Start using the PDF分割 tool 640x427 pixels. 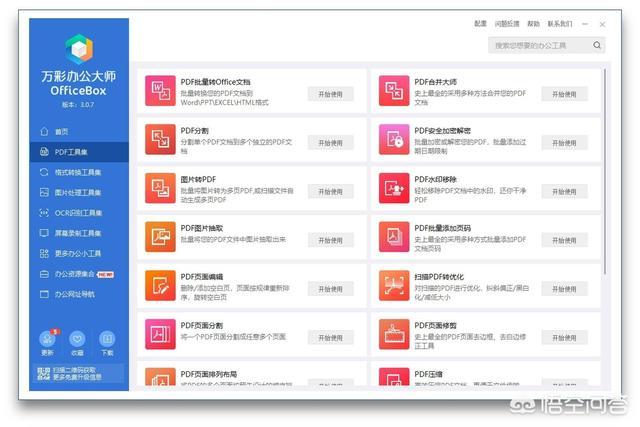(331, 143)
